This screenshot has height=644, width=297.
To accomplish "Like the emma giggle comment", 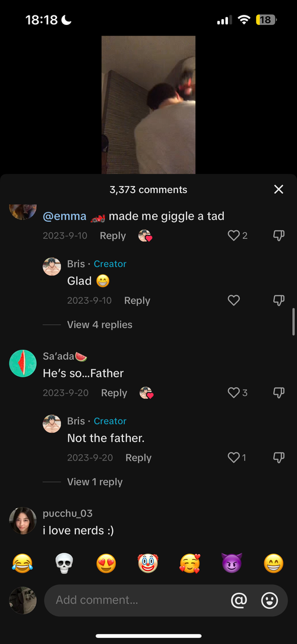I will [233, 235].
